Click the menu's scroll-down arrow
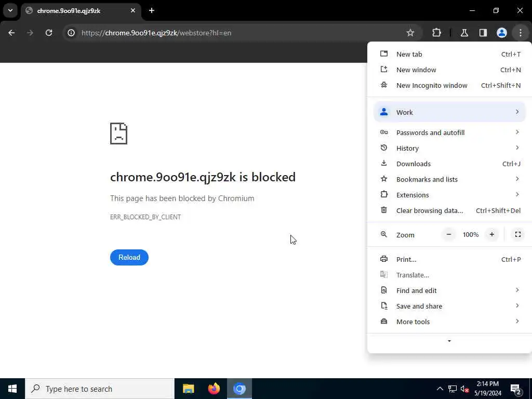This screenshot has height=399, width=532. tap(449, 341)
